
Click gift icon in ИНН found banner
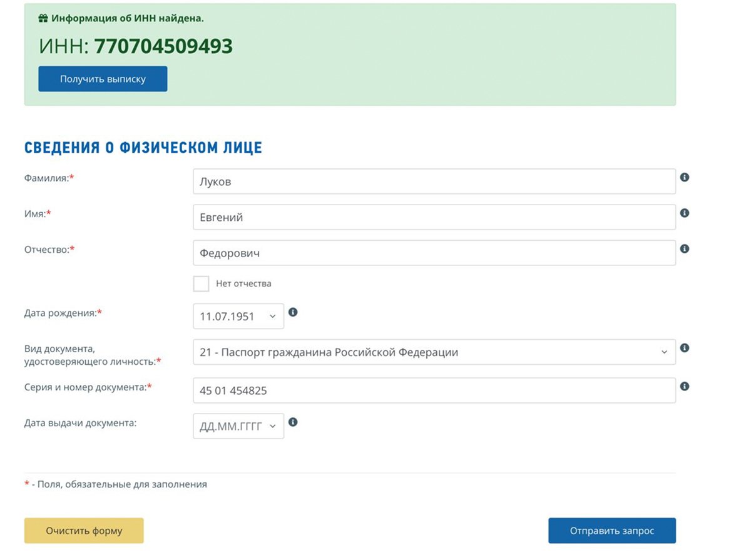click(43, 19)
